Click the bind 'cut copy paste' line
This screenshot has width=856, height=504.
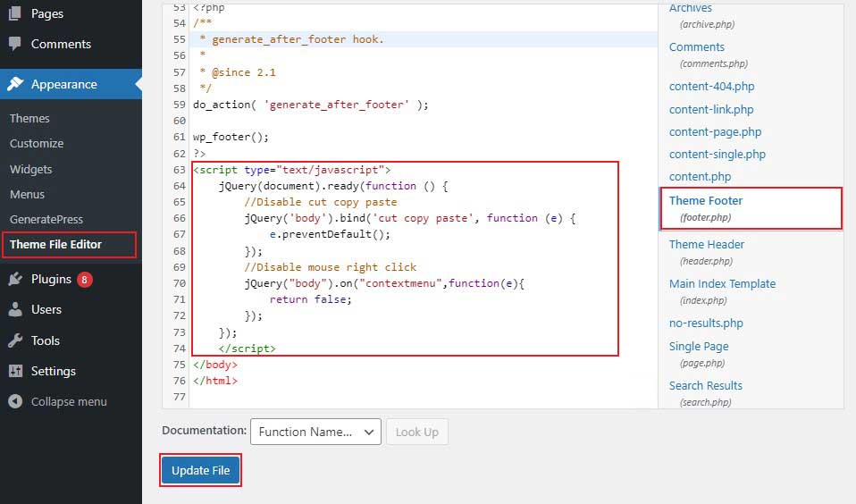[410, 218]
